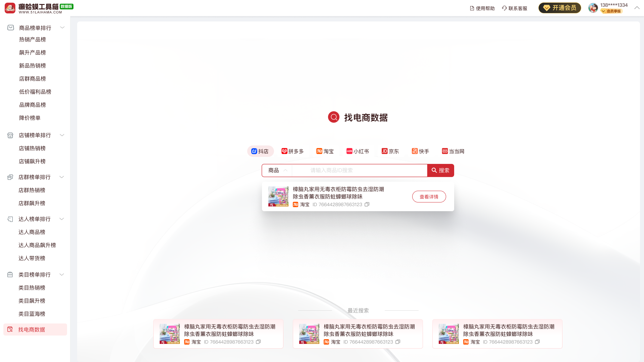Screen dimensions: 644x362
Task: Open 热销产品榜 in the sidebar
Action: pos(33,40)
